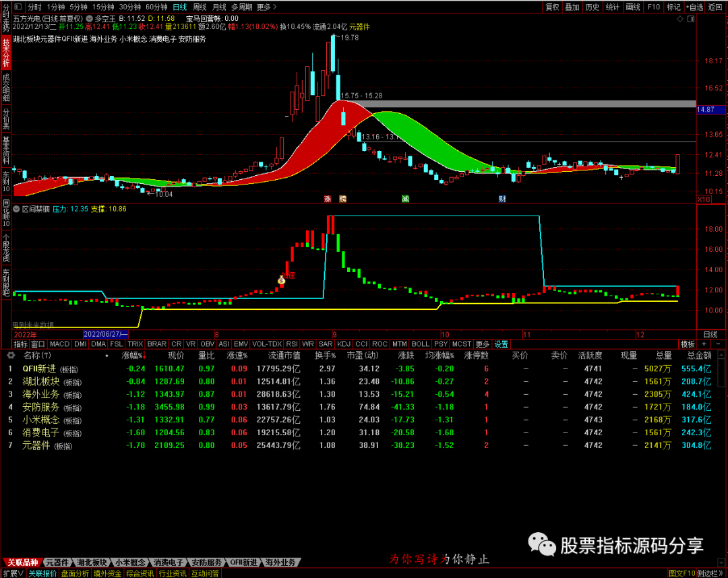Click the diamond icon at chart top right
The image size is (728, 578).
tap(679, 19)
